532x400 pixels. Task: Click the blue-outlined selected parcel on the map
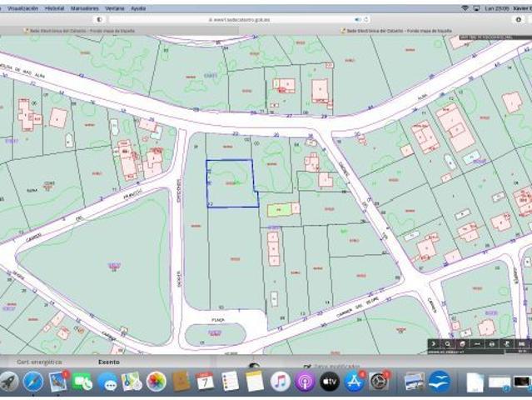click(x=230, y=183)
